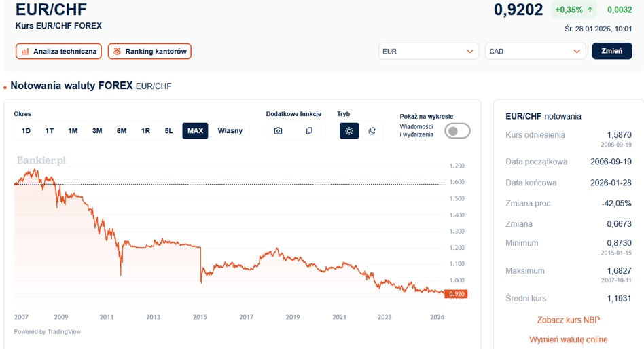Image resolution: width=644 pixels, height=349 pixels.
Task: Click the Minimum value 0,8730
Action: [x=620, y=243]
